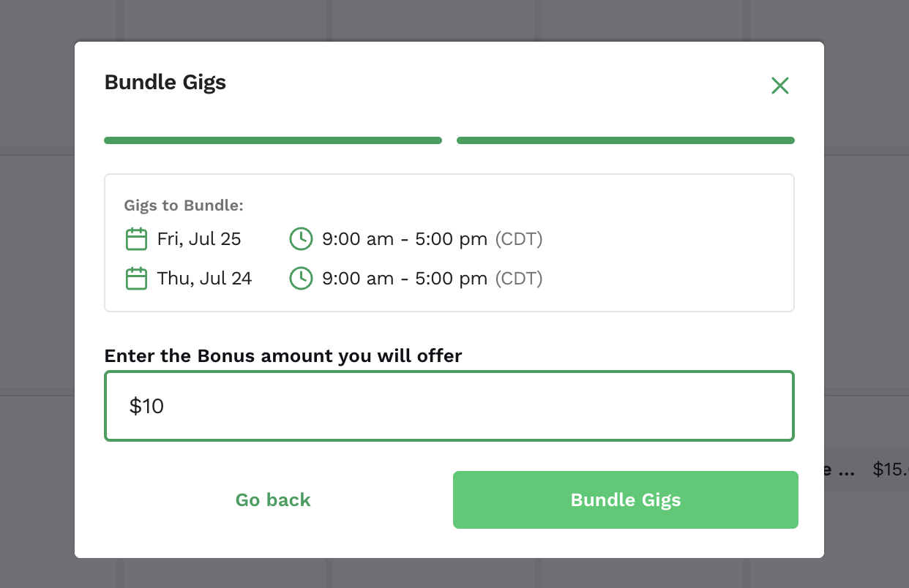
Task: Select the second progress step bar
Action: click(626, 140)
